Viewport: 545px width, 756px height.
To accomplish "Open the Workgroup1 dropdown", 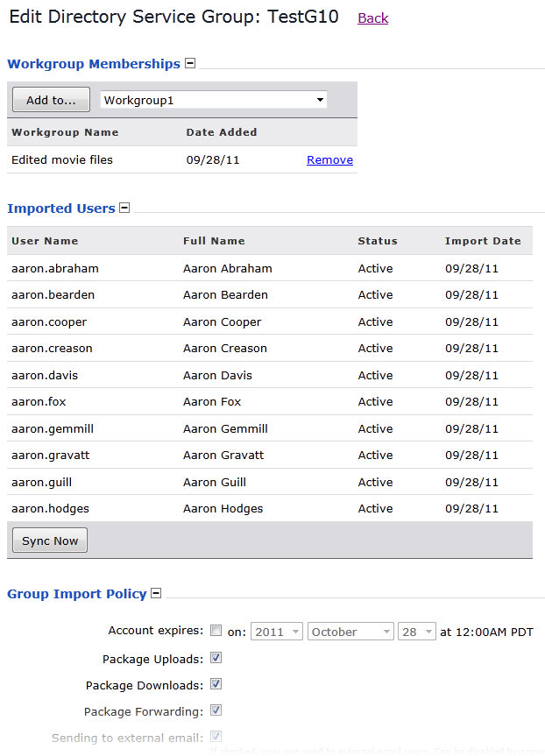I will tap(214, 100).
